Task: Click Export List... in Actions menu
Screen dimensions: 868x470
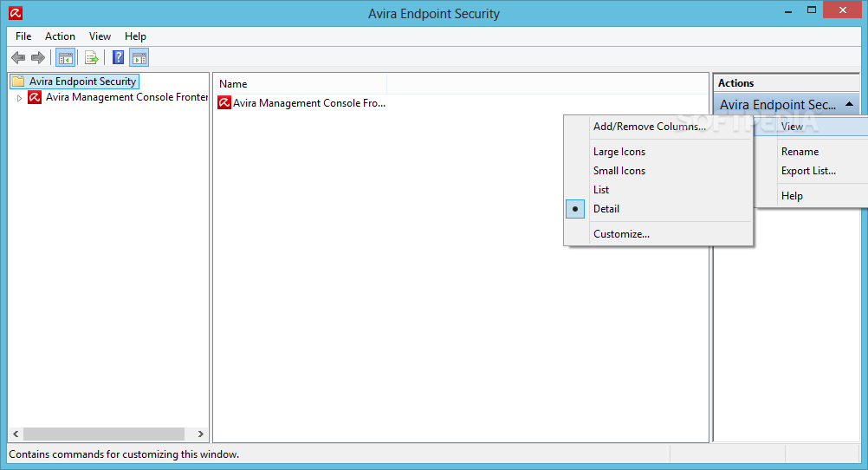Action: click(811, 171)
